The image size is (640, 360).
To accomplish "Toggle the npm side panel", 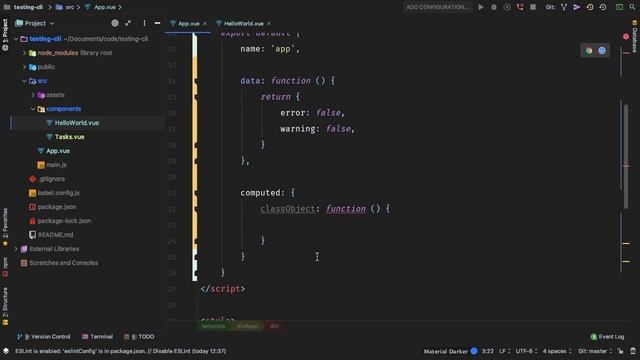I will coord(5,267).
